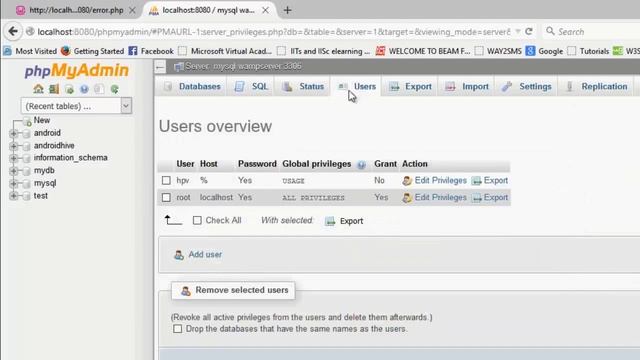This screenshot has height=360, width=640.
Task: Open the Status tab
Action: (303, 86)
